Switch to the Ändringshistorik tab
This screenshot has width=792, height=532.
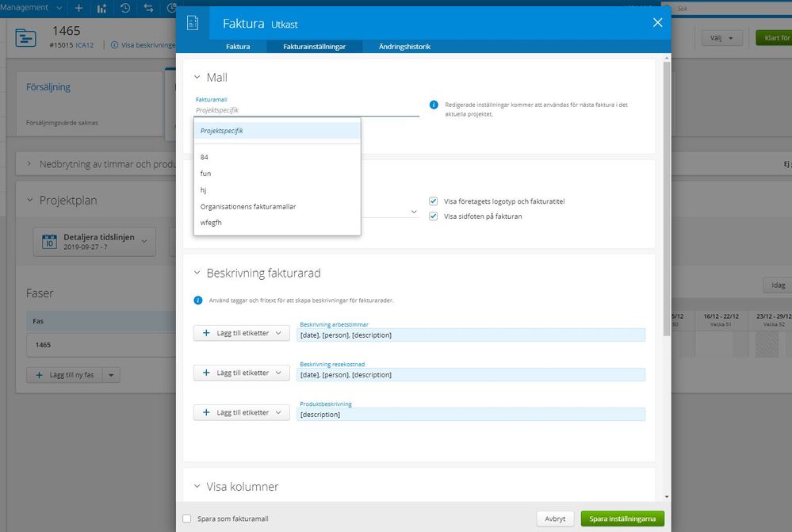404,47
